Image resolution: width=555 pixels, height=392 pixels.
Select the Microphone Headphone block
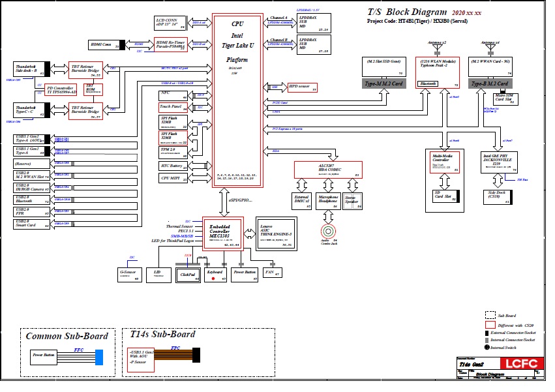pos(328,201)
